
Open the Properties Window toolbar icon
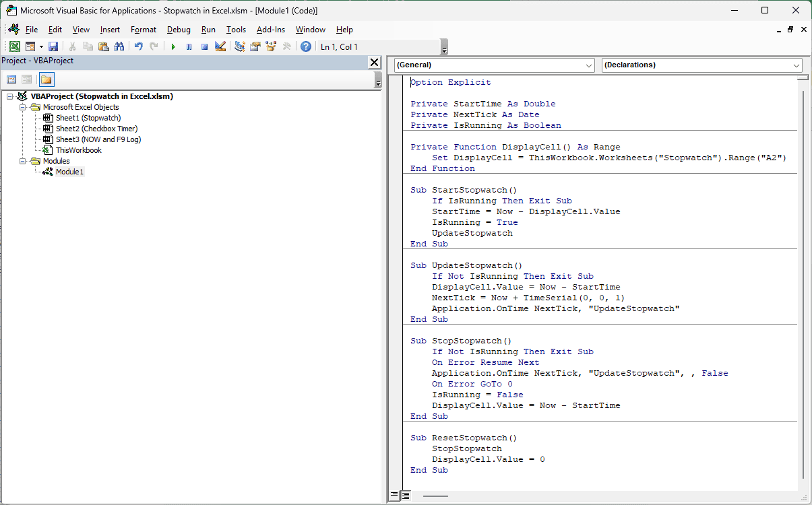pyautogui.click(x=255, y=46)
